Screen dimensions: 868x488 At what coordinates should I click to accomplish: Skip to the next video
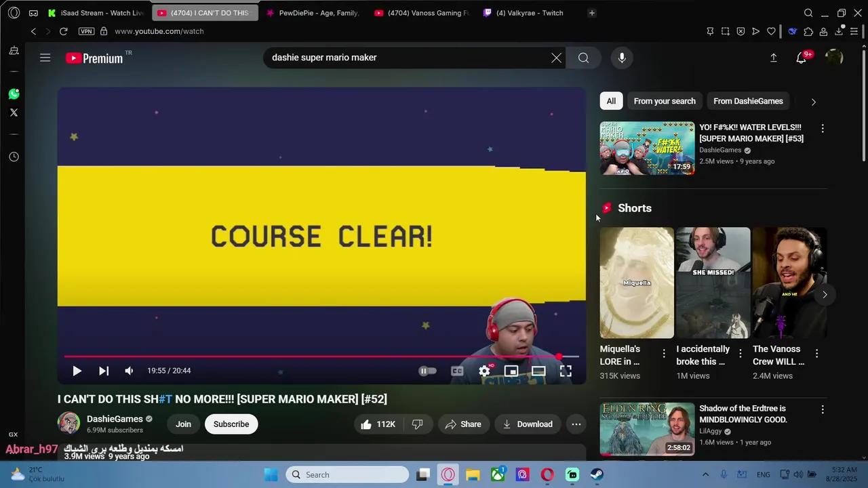[x=103, y=371]
